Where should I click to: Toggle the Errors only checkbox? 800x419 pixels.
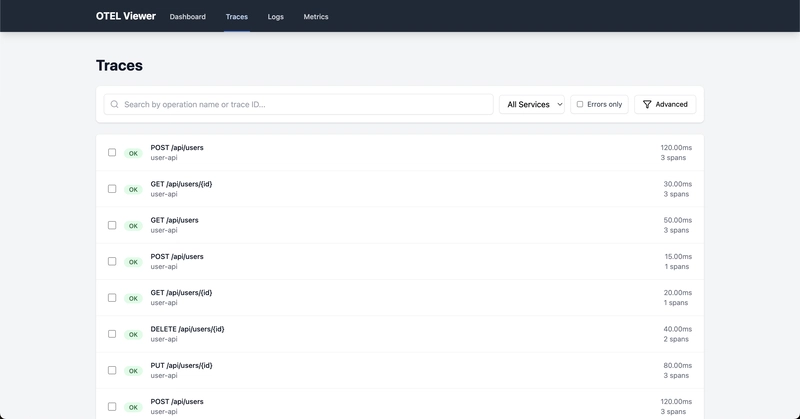580,104
